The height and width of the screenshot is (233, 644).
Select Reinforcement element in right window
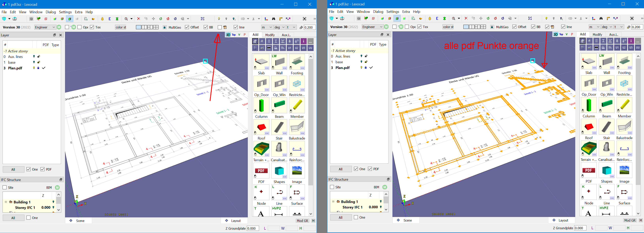pos(624,148)
